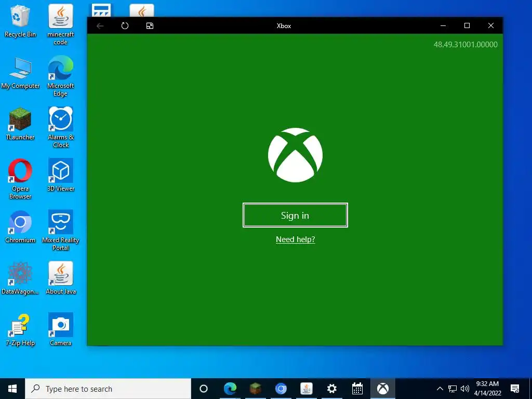Select the 7-Zip Help desktop shortcut
The width and height of the screenshot is (532, 399).
tap(20, 330)
